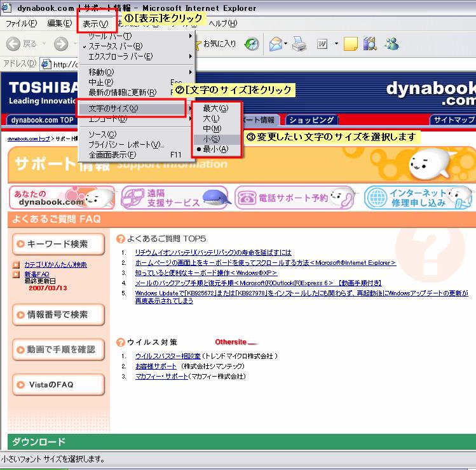476x470 pixels.
Task: Click the Print printer icon
Action: [x=299, y=44]
